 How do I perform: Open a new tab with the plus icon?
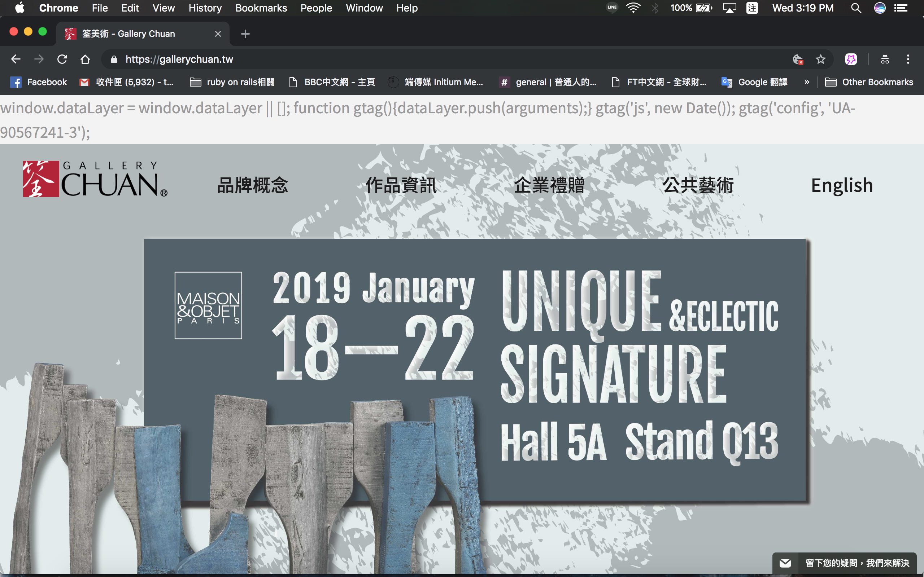(245, 34)
